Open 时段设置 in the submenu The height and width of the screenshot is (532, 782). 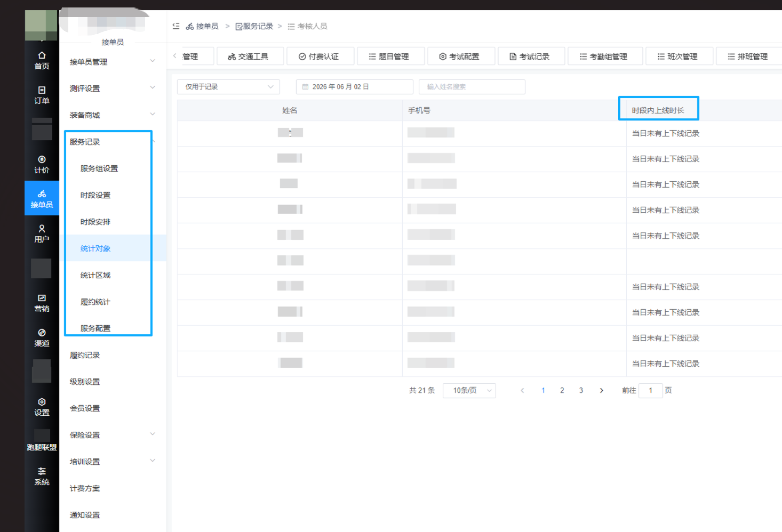coord(95,195)
